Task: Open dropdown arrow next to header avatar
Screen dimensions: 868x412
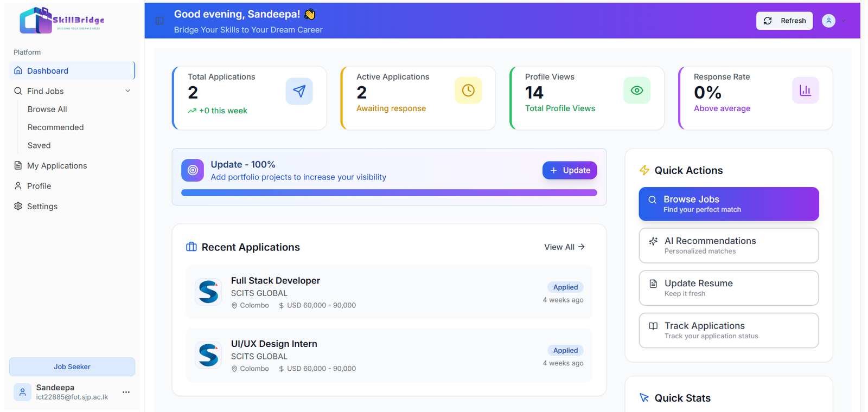Action: coord(844,21)
